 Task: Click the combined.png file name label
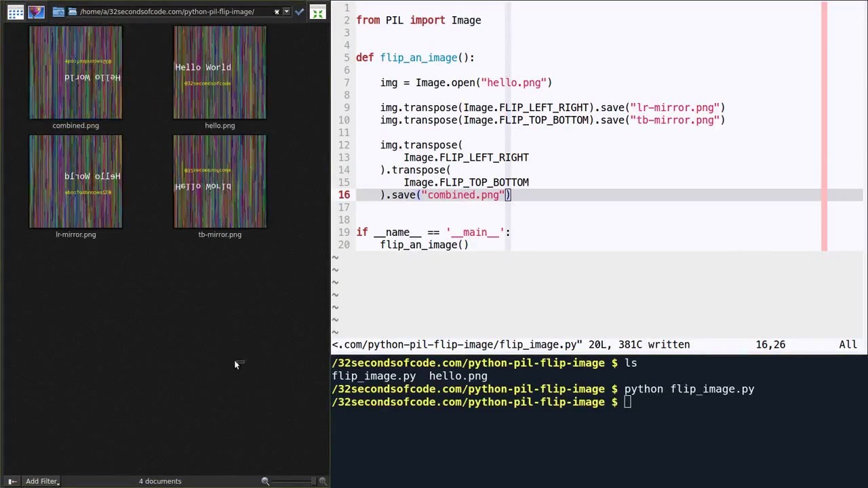76,125
